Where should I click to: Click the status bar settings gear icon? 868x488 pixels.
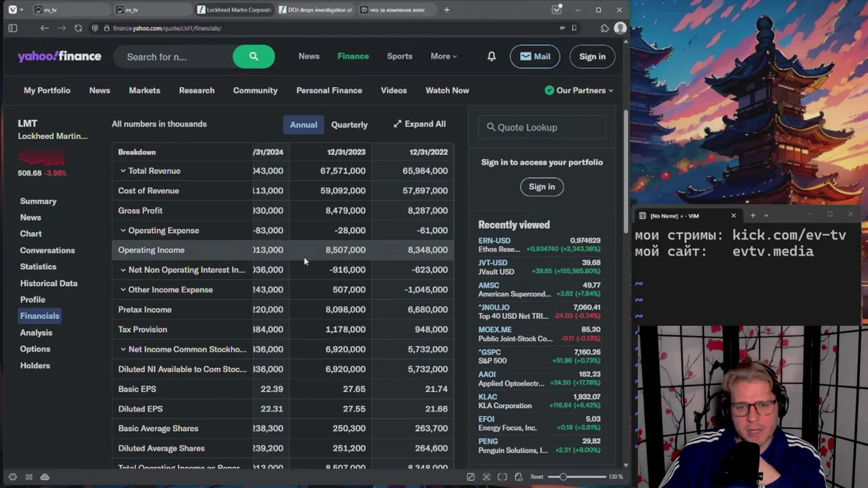coord(12,477)
